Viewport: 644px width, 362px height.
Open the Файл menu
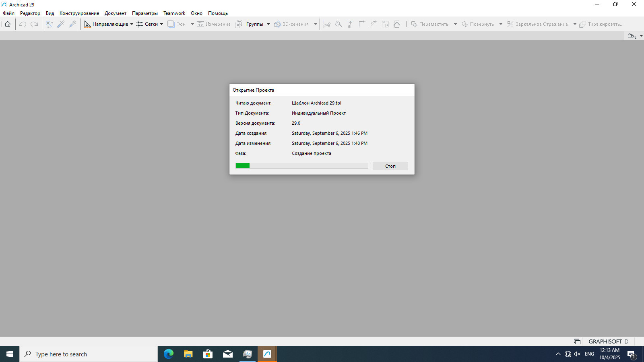point(8,13)
